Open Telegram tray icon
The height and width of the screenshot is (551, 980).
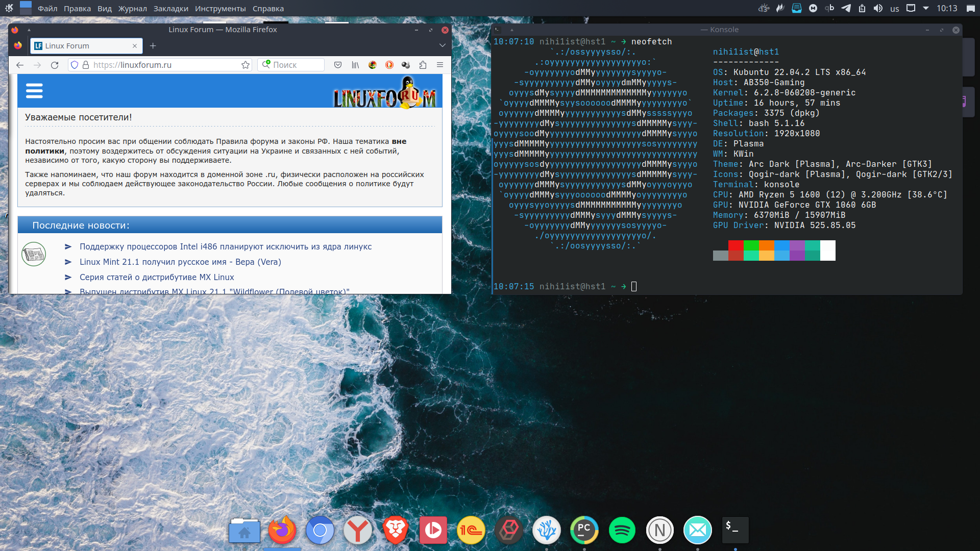point(846,8)
